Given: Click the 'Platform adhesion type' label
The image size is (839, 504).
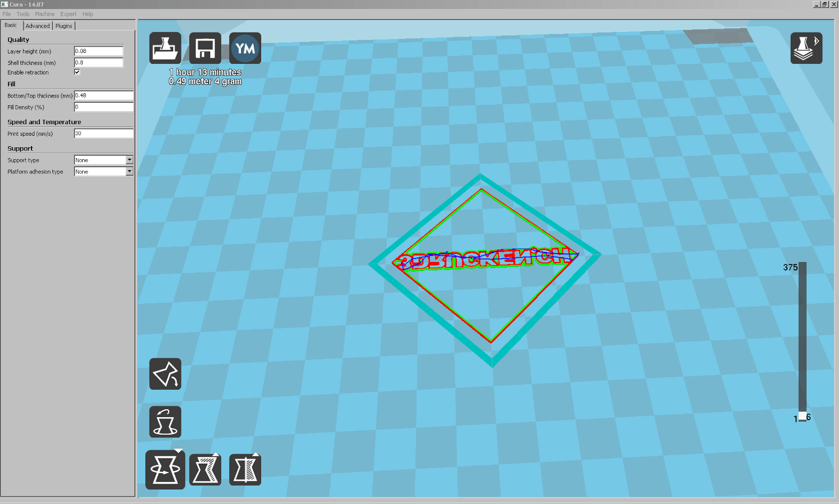Looking at the screenshot, I should click(x=35, y=172).
